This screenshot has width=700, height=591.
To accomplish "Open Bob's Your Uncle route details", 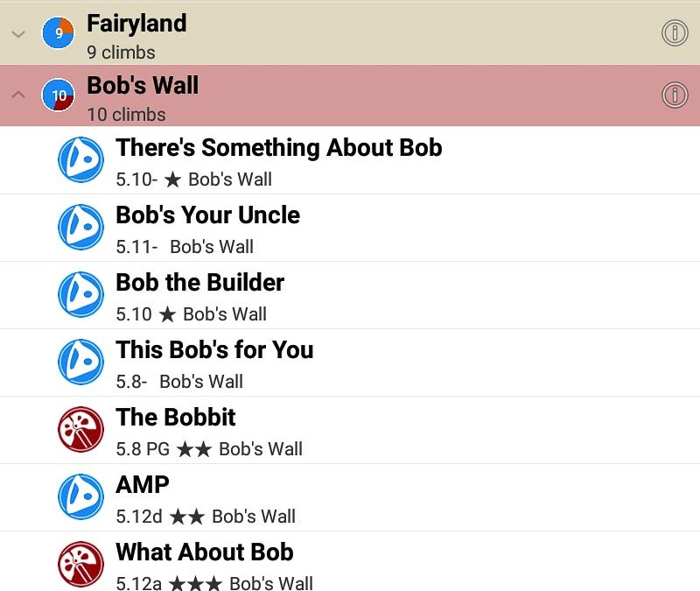I will (208, 215).
